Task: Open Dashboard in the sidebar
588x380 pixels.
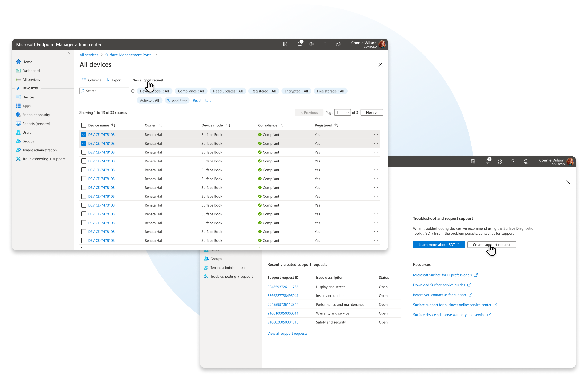Action: point(28,71)
